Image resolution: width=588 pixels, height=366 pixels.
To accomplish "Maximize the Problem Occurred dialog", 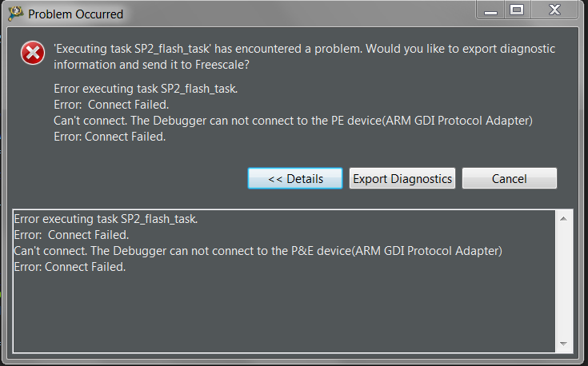I will click(x=517, y=10).
